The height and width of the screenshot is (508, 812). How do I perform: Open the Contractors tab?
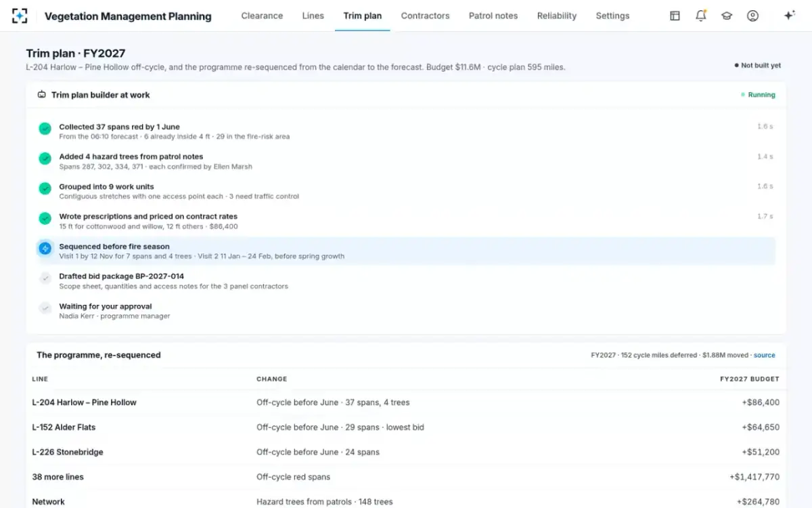(x=425, y=16)
